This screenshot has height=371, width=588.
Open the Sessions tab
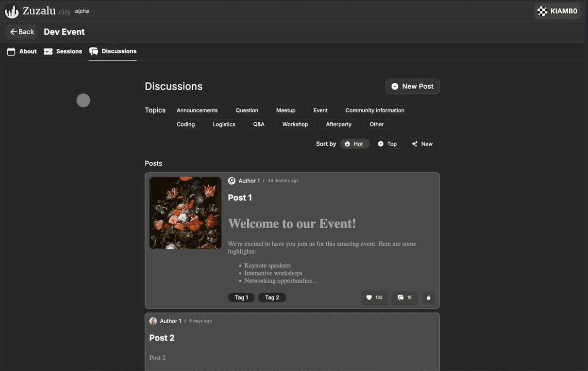coord(63,51)
